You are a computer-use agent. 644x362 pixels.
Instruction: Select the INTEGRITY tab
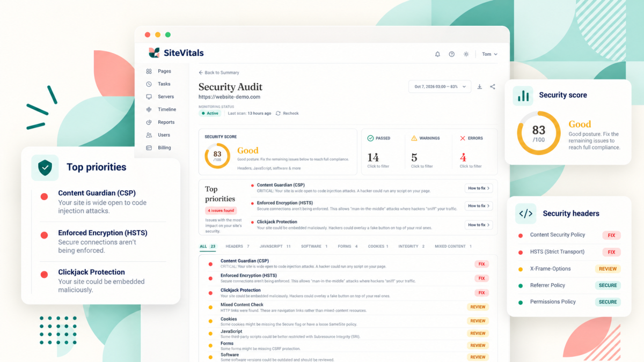coord(411,246)
